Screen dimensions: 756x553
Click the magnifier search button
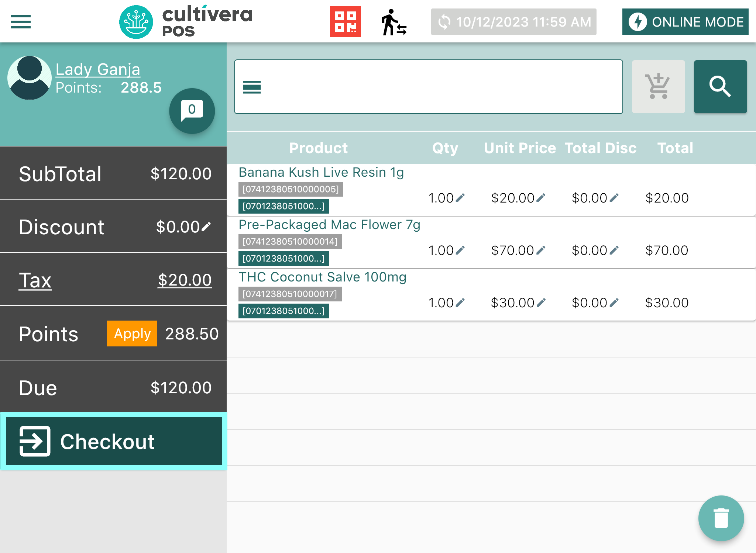pos(720,87)
